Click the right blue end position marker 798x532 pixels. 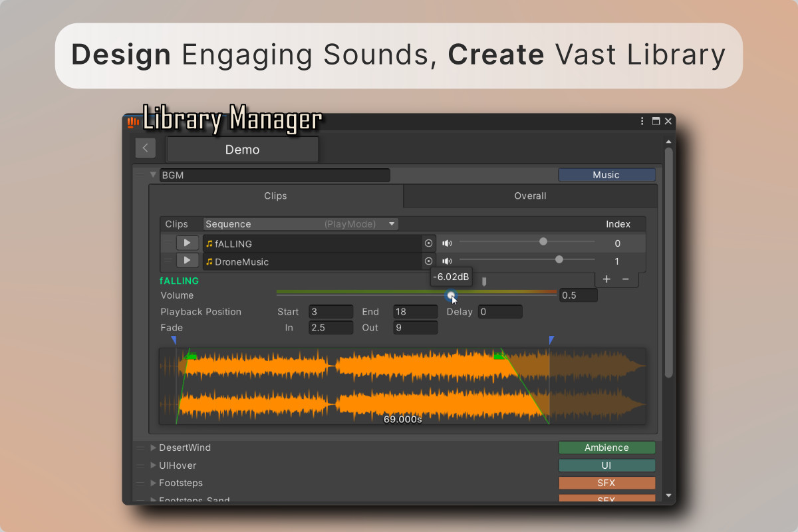[x=551, y=340]
